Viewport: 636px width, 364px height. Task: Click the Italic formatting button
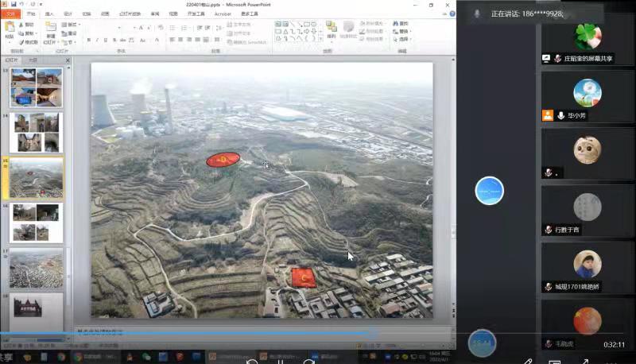(97, 40)
